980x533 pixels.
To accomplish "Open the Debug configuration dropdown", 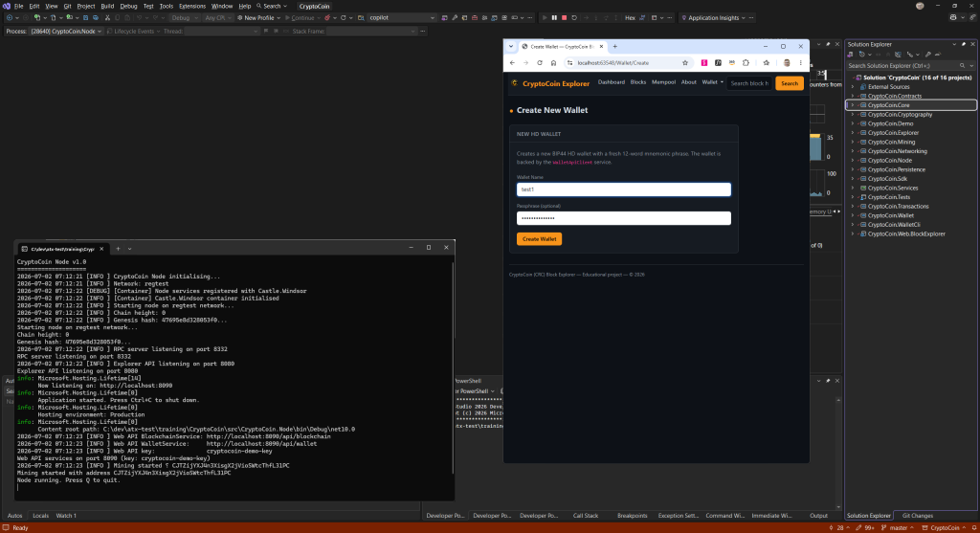I will point(184,17).
